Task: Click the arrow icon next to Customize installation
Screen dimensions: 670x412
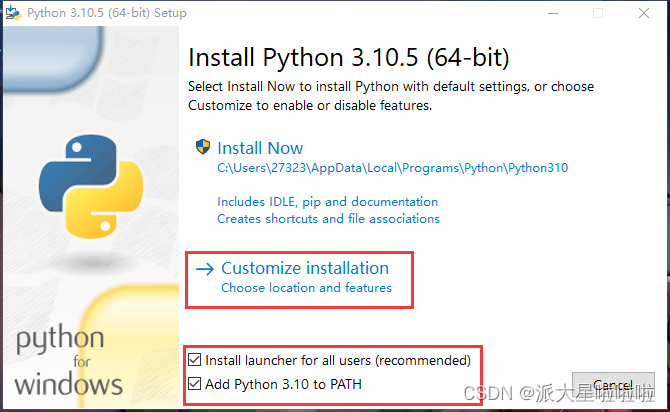Action: point(205,269)
